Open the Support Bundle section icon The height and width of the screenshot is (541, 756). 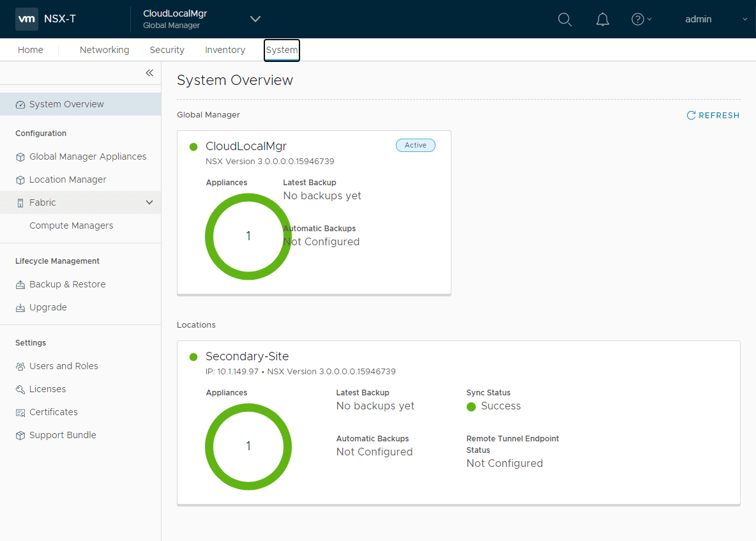click(20, 434)
